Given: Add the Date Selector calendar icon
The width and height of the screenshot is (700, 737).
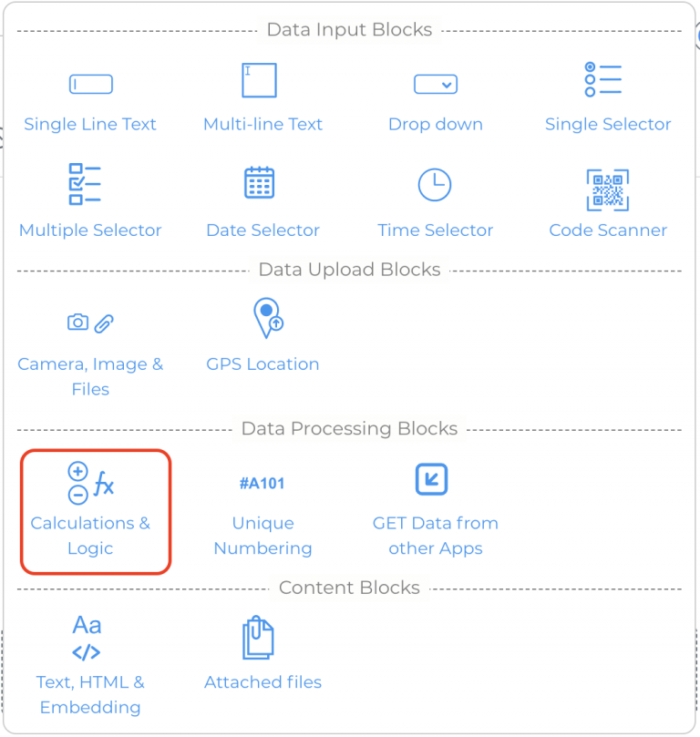Looking at the screenshot, I should pyautogui.click(x=259, y=182).
